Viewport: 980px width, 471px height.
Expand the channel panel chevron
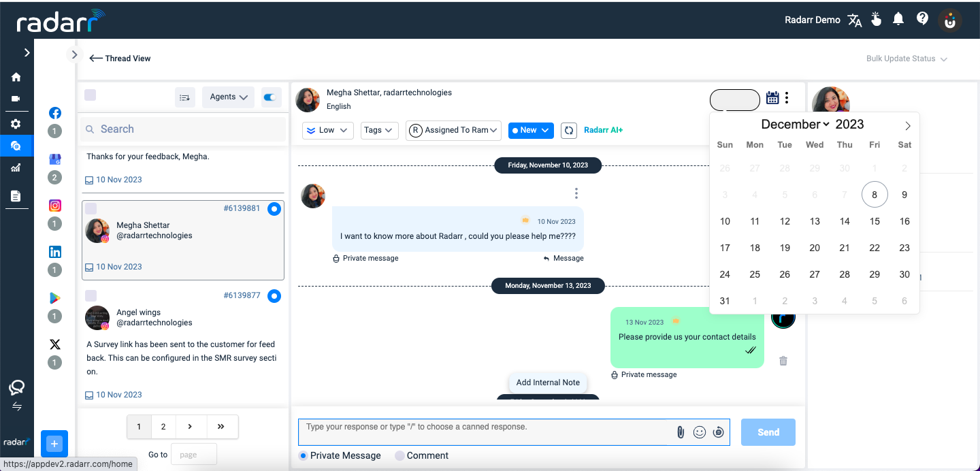tap(74, 54)
